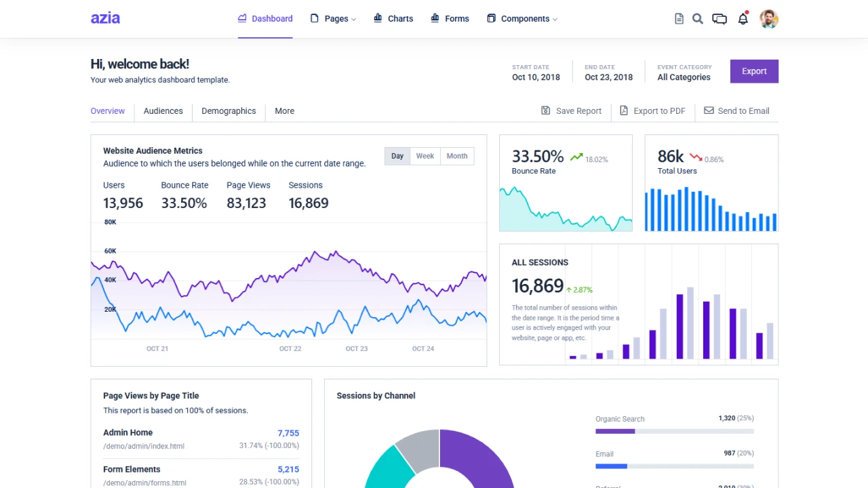Click the Page Views value 83,123

[246, 203]
